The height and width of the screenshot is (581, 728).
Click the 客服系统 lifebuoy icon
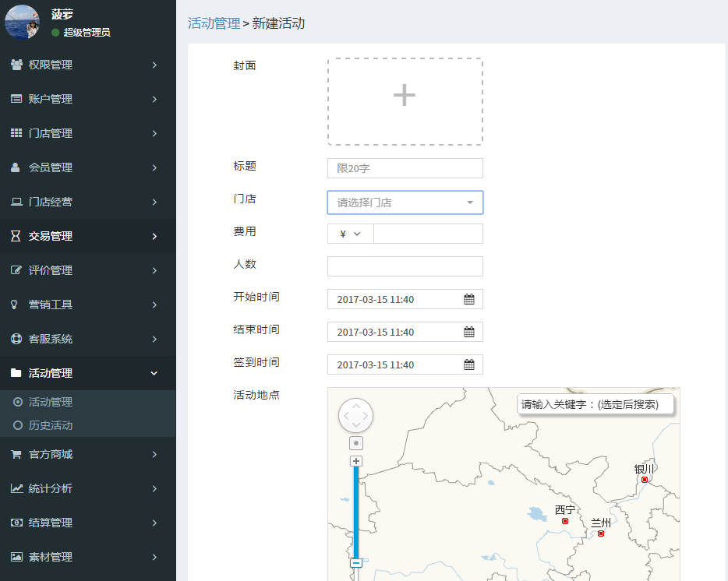point(16,339)
